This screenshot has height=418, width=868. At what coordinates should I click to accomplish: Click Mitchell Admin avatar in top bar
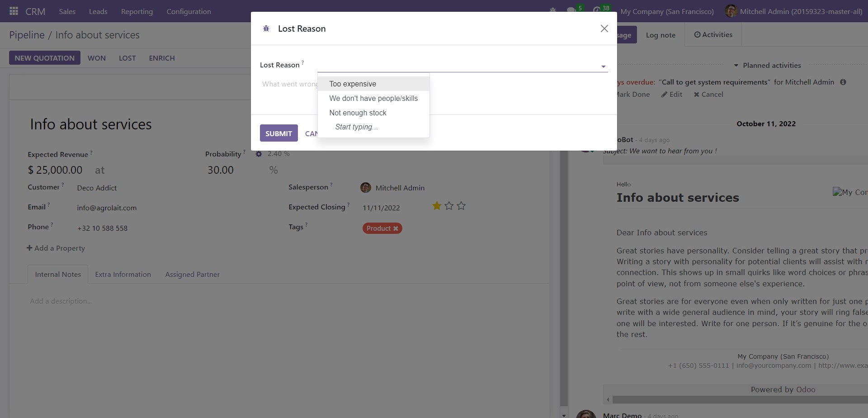pyautogui.click(x=731, y=11)
